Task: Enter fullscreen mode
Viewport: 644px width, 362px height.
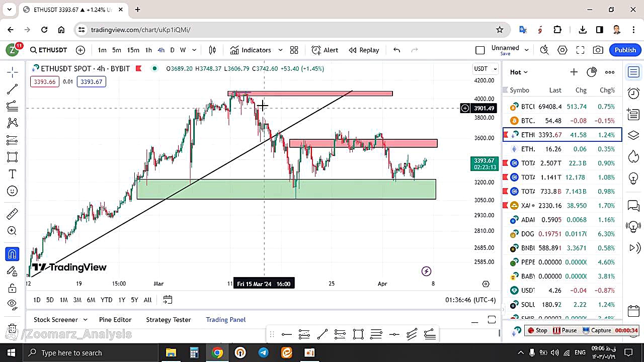Action: 580,50
